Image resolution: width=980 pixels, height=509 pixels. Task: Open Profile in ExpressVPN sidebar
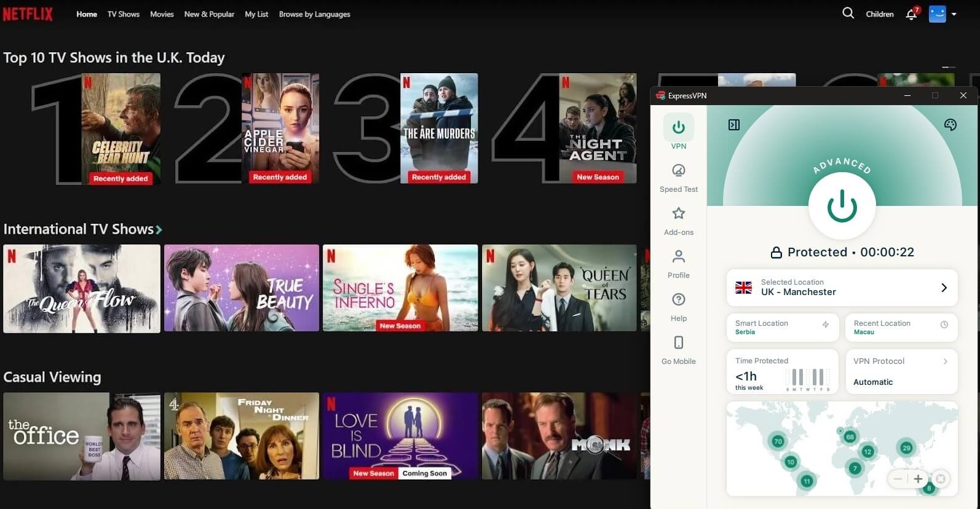[679, 264]
